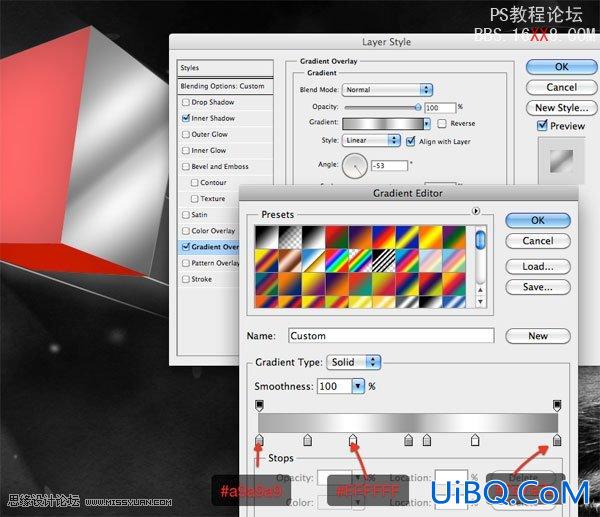Select the black-and-white striped preset

click(x=383, y=261)
